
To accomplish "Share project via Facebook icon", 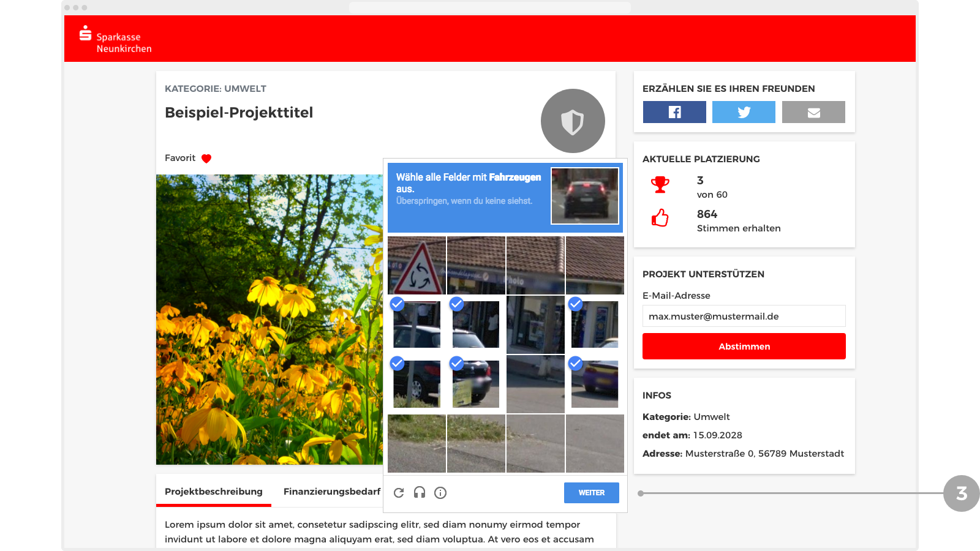I will pos(674,112).
